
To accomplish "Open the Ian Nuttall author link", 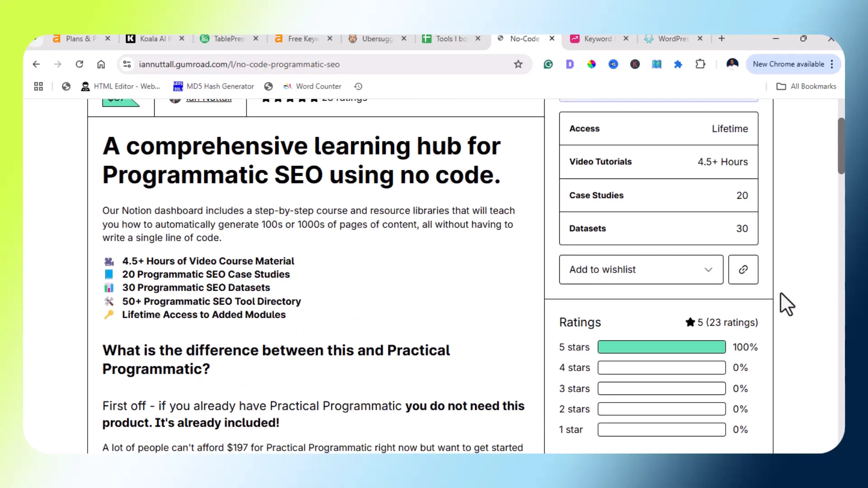I will tap(208, 99).
